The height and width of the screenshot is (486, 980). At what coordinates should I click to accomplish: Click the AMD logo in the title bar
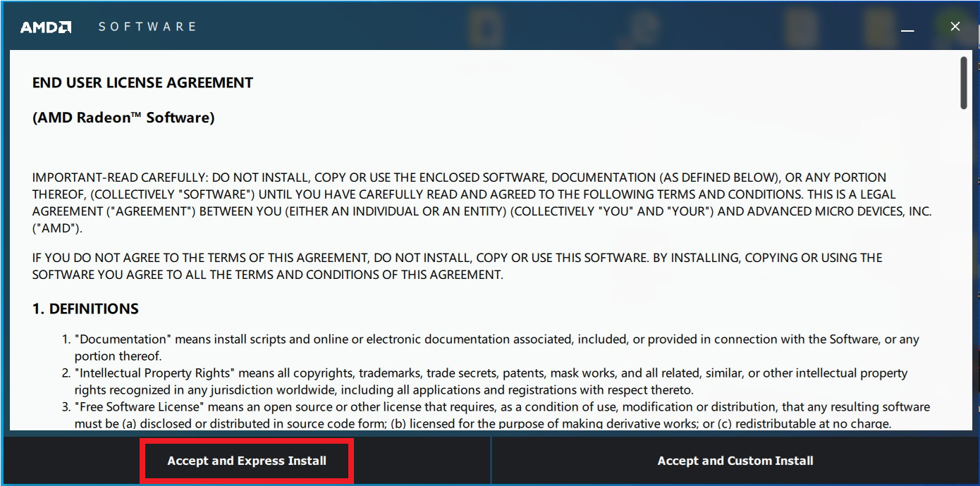click(46, 27)
